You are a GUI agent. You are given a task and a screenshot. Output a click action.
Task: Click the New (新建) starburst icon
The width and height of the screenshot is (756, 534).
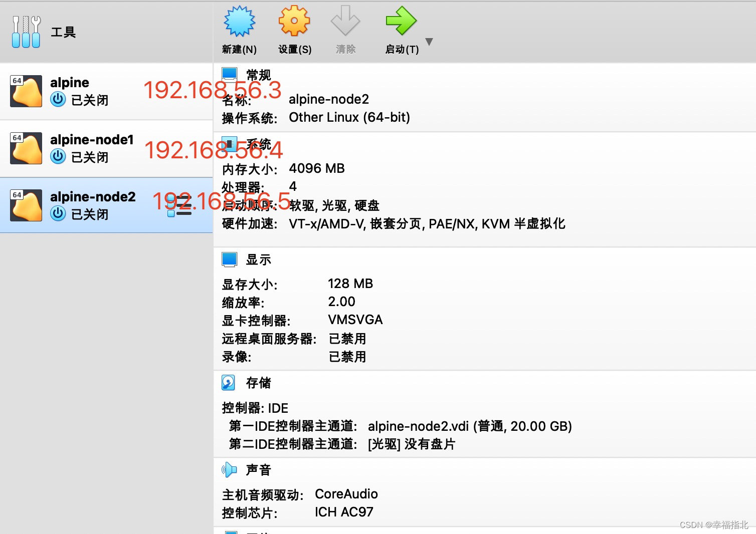tap(240, 21)
